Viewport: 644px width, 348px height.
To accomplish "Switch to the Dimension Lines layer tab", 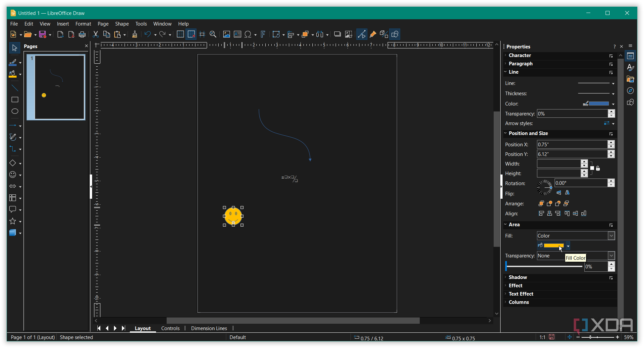I will coord(209,328).
